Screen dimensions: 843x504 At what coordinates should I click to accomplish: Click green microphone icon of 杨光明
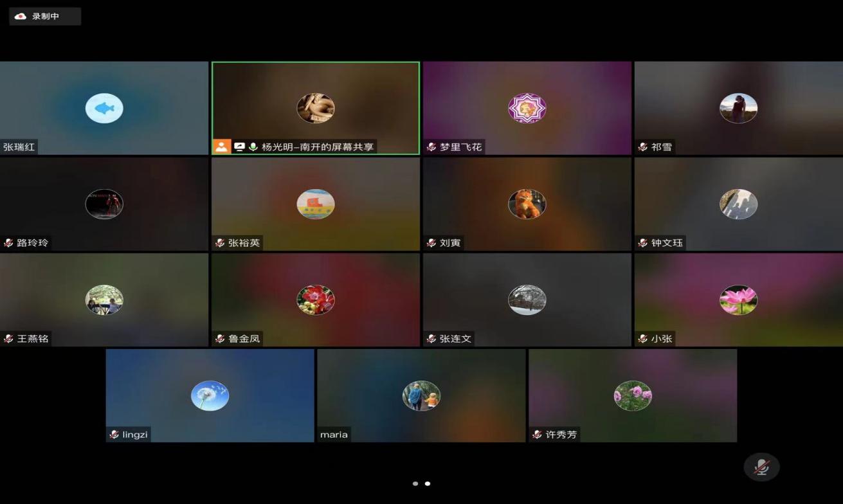[x=253, y=147]
